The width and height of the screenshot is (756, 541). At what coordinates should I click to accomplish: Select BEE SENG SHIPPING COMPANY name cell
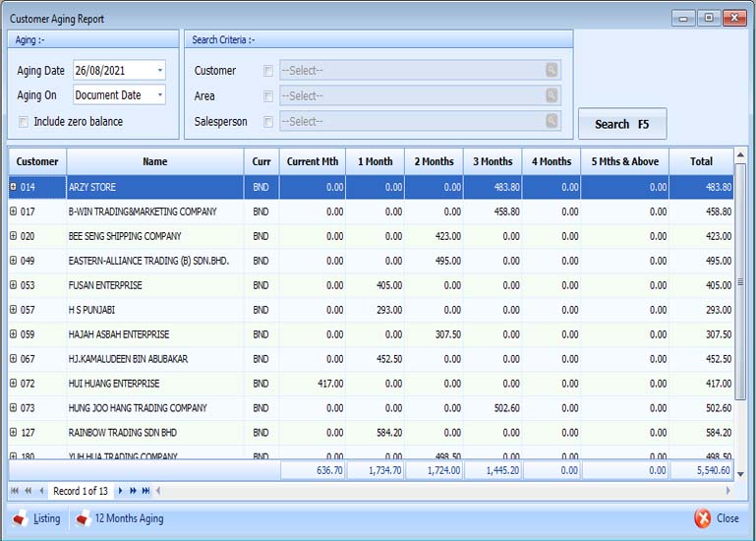pyautogui.click(x=155, y=236)
